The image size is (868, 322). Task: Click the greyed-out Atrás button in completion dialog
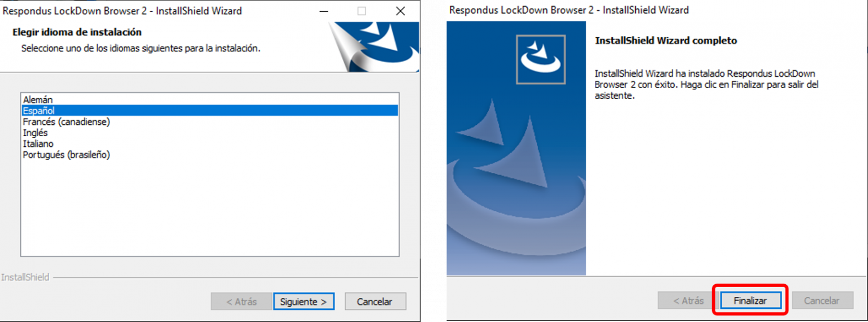688,301
